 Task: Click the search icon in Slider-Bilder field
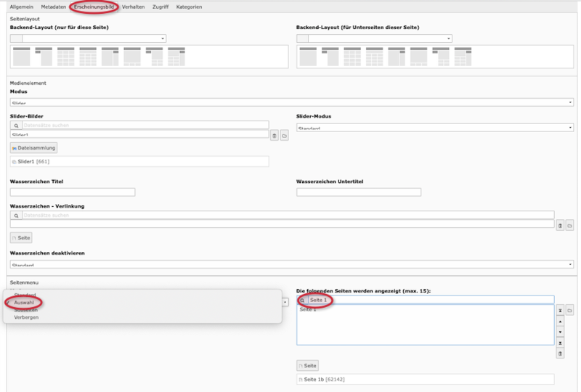(16, 126)
